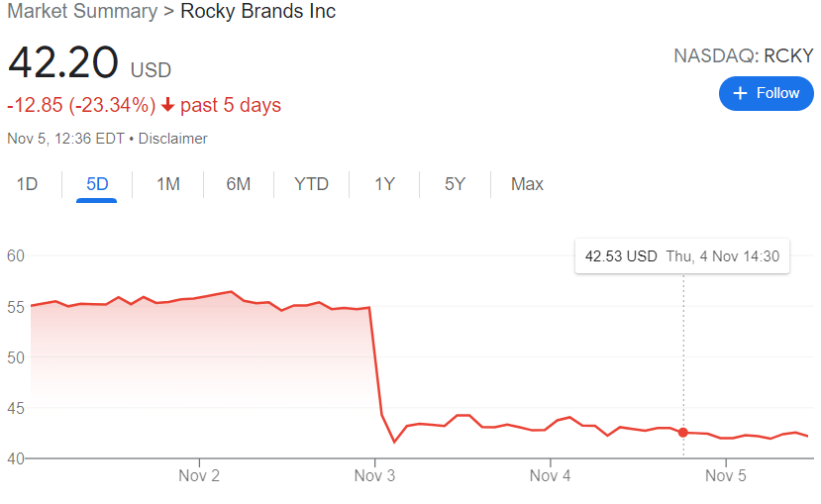
Task: Select the 1D time range tab
Action: [27, 184]
